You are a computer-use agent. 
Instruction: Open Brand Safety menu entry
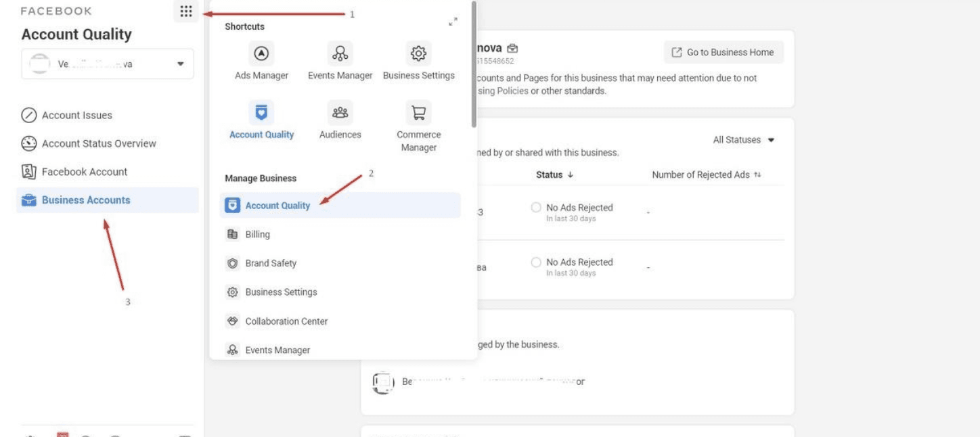(340, 263)
